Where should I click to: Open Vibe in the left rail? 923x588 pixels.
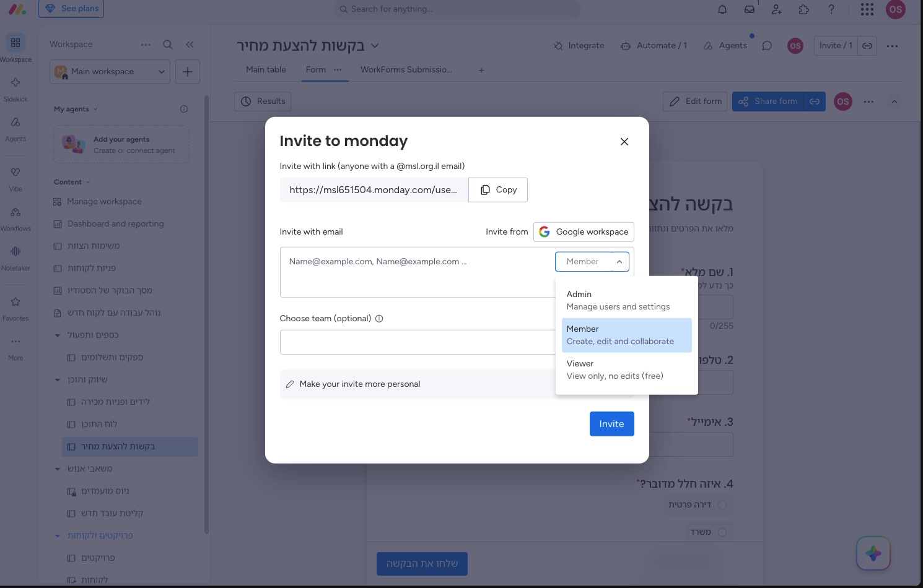point(15,179)
